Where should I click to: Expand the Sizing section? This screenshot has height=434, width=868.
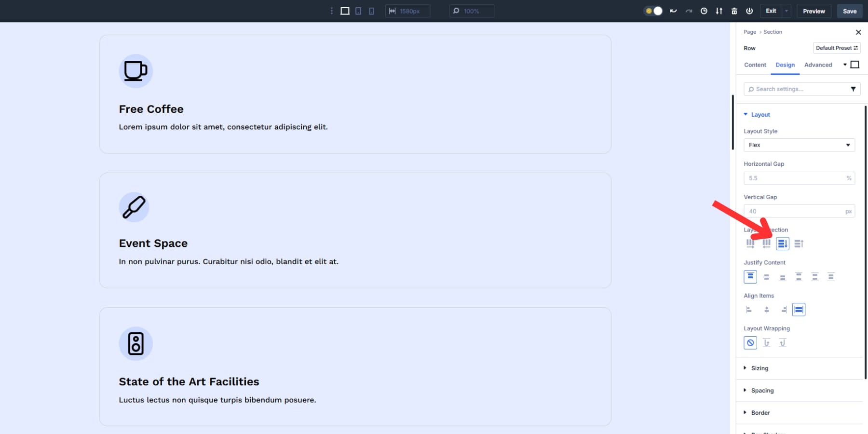[x=759, y=368]
